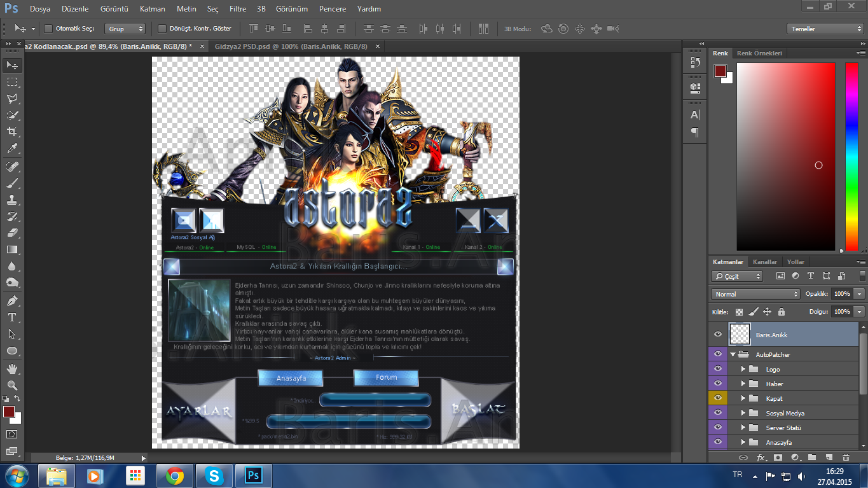Image resolution: width=868 pixels, height=488 pixels.
Task: Select the Gradient tool
Action: [x=12, y=249]
